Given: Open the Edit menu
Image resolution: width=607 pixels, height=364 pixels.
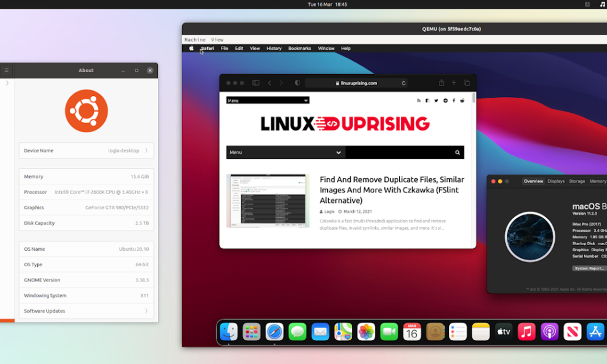Looking at the screenshot, I should [239, 49].
